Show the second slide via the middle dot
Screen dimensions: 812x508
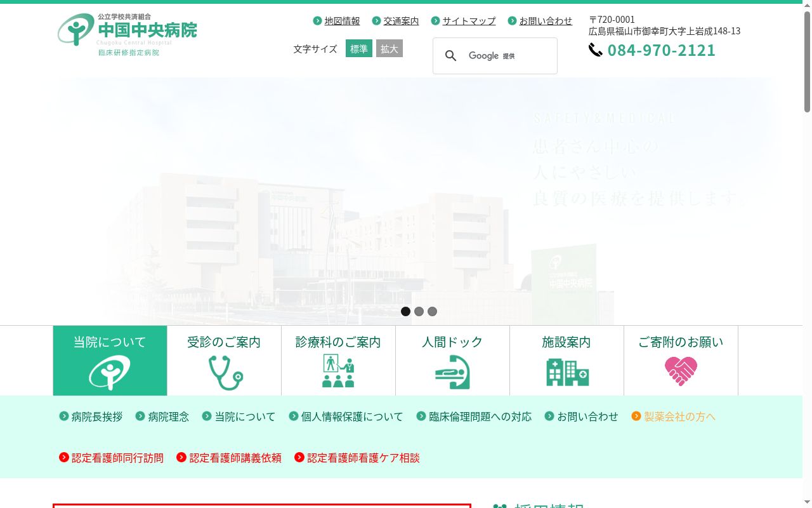point(419,311)
